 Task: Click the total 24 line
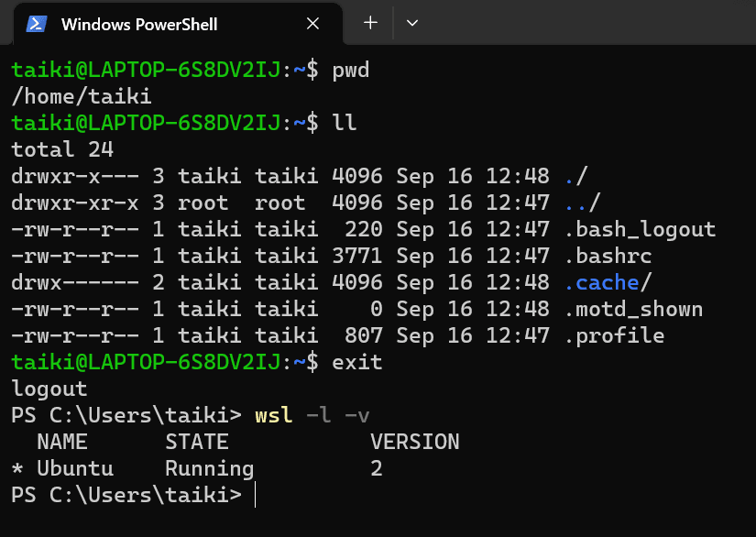tap(62, 149)
